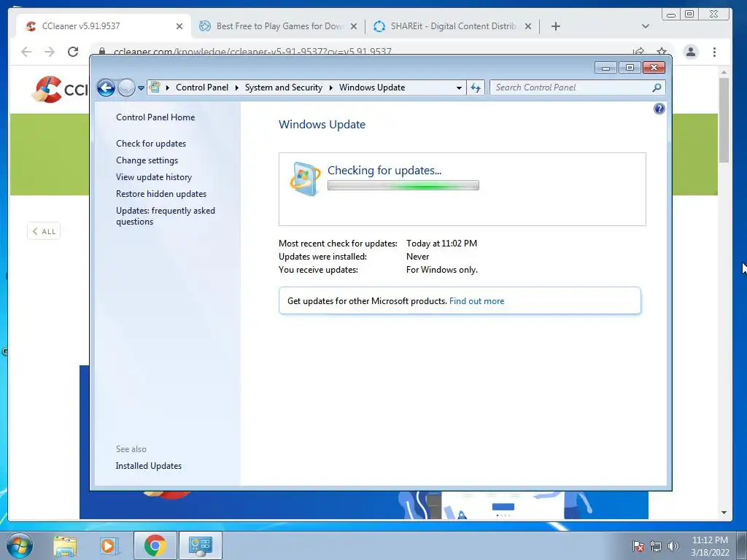This screenshot has width=747, height=560.
Task: Click the Control Panel forward arrow button
Action: tap(126, 87)
